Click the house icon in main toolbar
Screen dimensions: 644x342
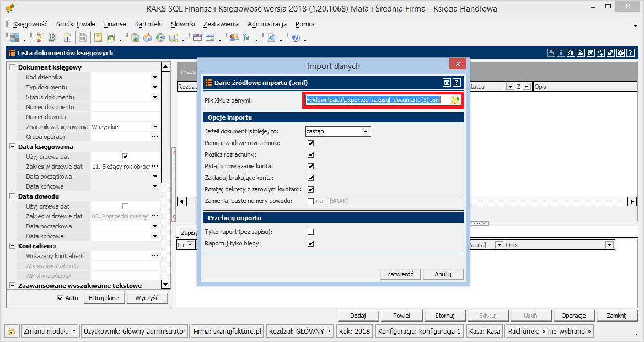[147, 38]
